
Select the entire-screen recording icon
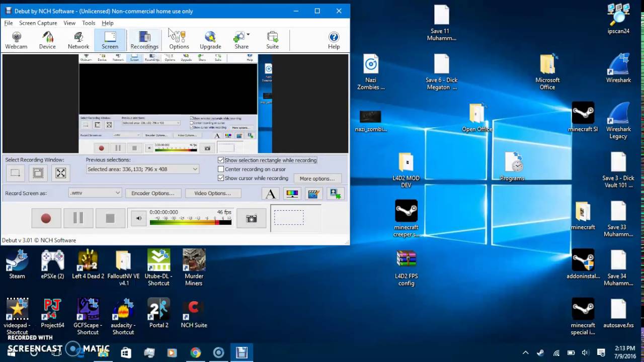pyautogui.click(x=61, y=173)
